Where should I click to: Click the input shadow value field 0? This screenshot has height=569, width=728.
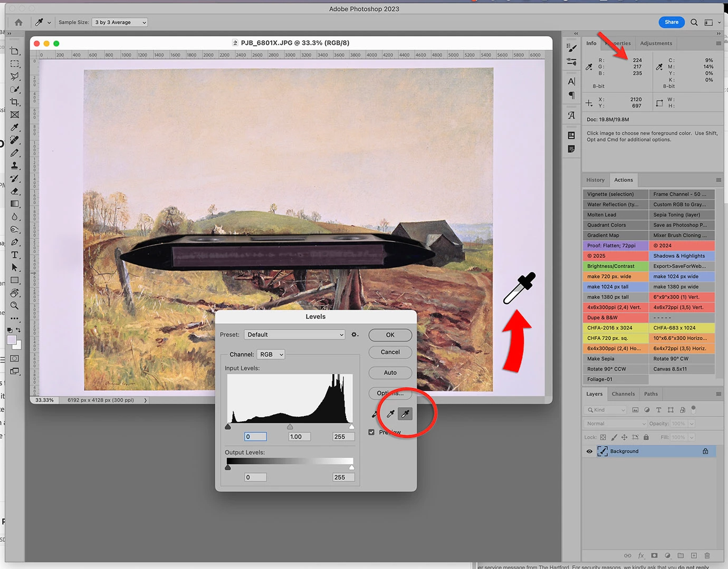[x=255, y=437]
